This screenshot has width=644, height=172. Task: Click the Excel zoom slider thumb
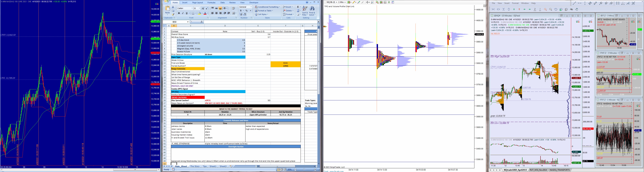304,170
